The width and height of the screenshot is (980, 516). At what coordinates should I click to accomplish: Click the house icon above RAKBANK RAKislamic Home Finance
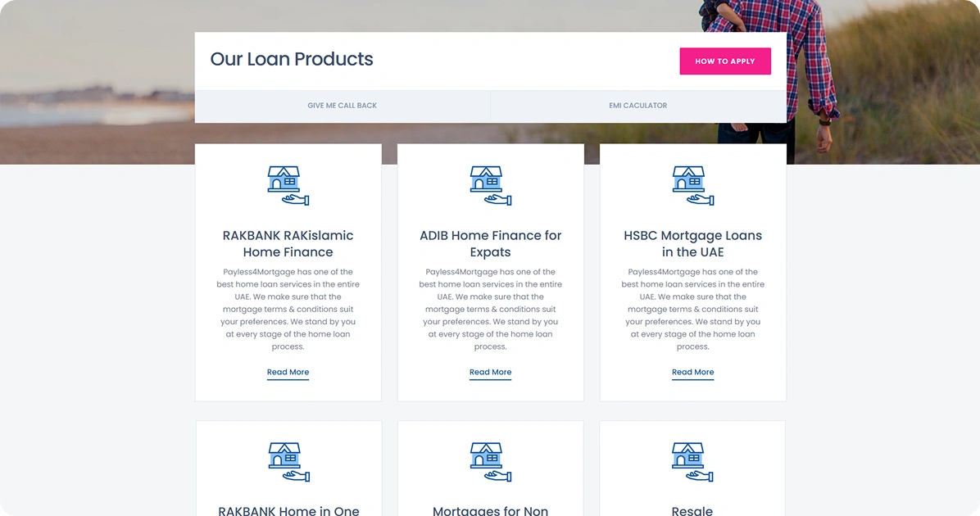(x=288, y=186)
